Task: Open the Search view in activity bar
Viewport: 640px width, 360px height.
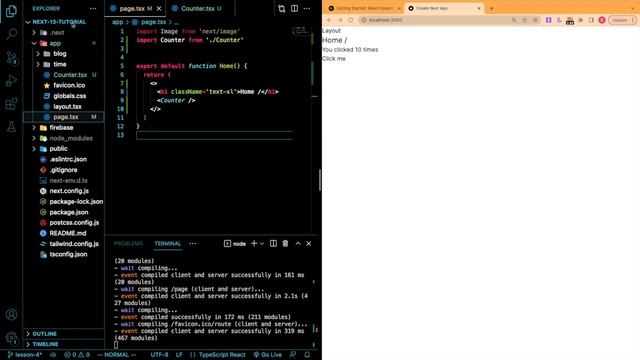Action: pyautogui.click(x=11, y=34)
